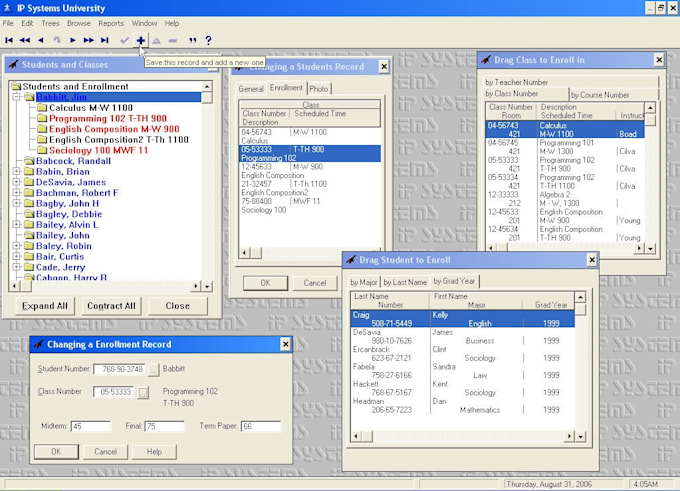Click the Midterm score field
Viewport: 680px width, 491px height.
pyautogui.click(x=91, y=426)
